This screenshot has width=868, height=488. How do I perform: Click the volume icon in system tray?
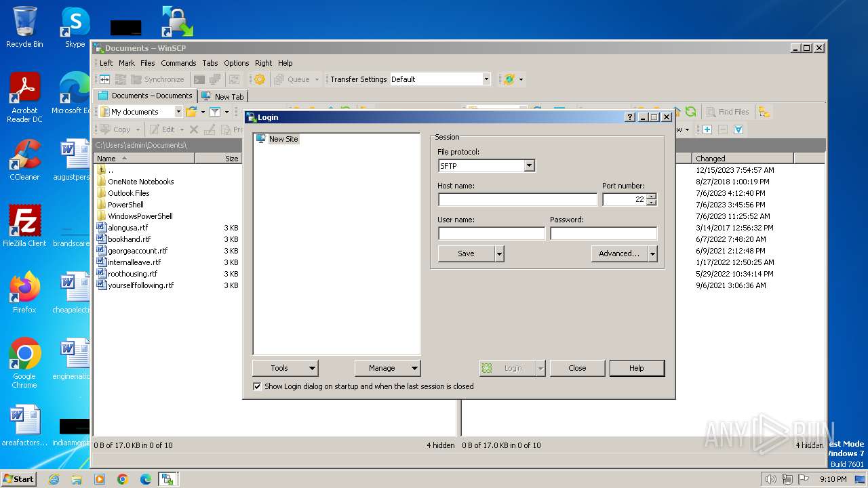click(770, 479)
